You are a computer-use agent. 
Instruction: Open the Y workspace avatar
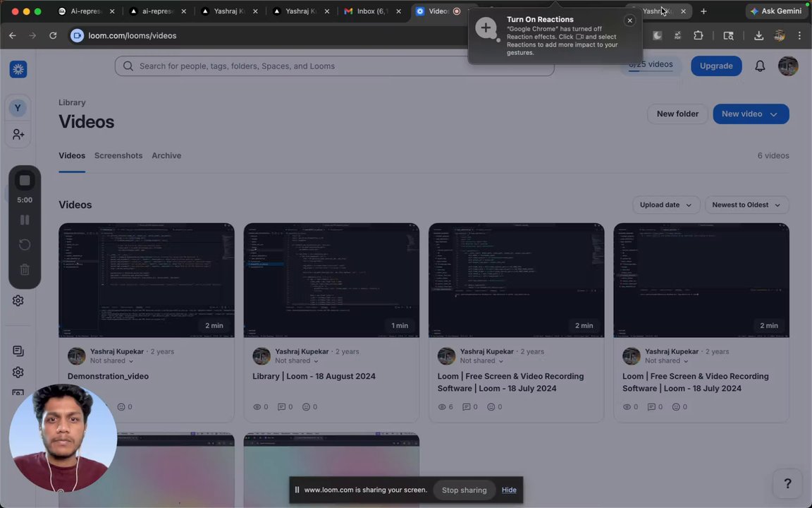[x=18, y=108]
